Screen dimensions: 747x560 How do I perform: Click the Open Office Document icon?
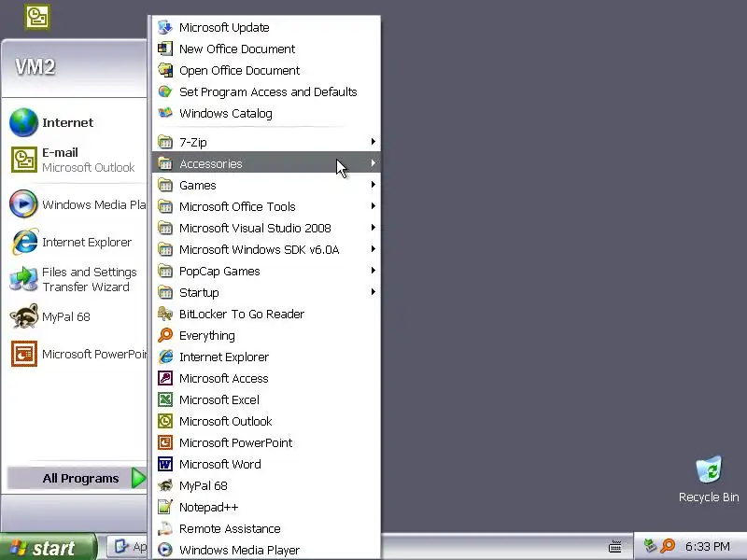coord(165,70)
